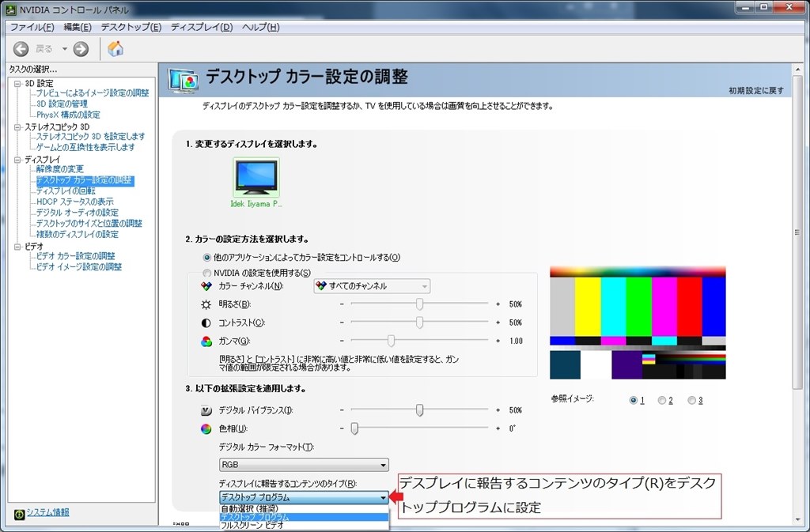Viewport: 810px width, 532px height.
Task: Select reference image 2
Action: point(661,400)
